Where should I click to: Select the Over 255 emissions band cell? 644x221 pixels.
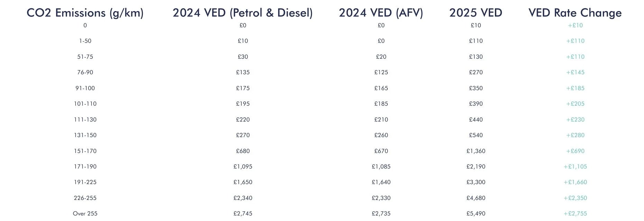point(85,213)
